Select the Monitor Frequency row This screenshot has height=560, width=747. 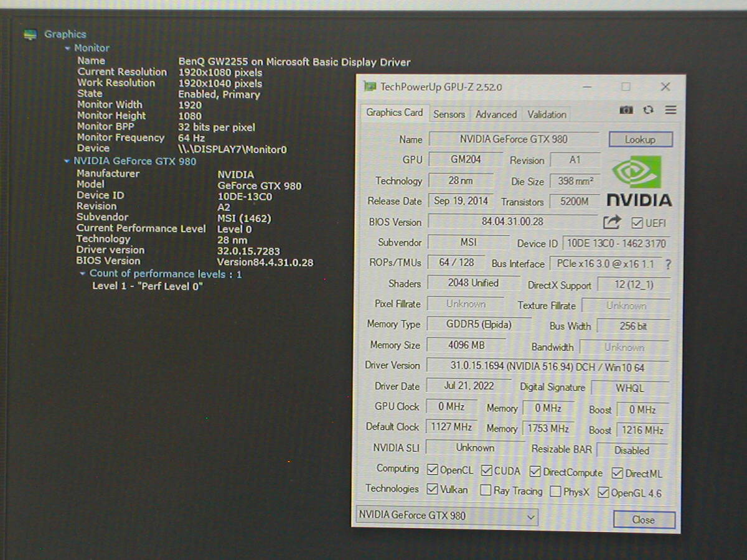141,138
